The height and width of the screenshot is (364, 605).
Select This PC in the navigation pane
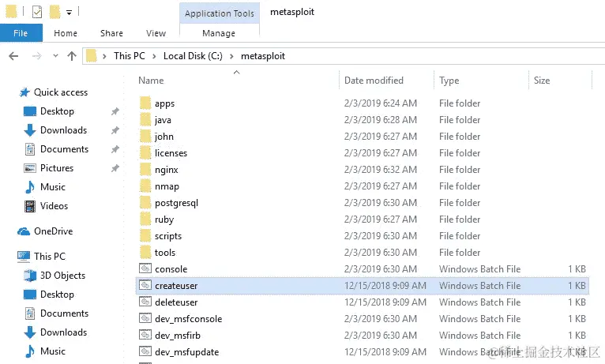pyautogui.click(x=50, y=256)
